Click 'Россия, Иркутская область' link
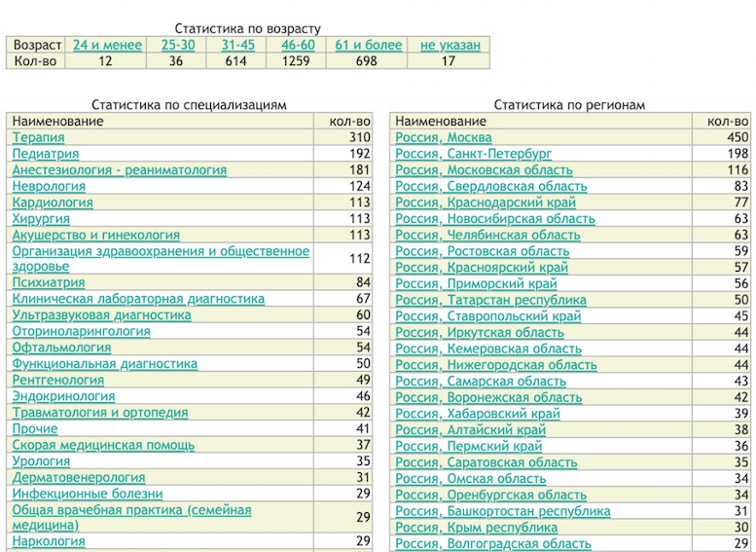The width and height of the screenshot is (756, 552). (x=480, y=332)
